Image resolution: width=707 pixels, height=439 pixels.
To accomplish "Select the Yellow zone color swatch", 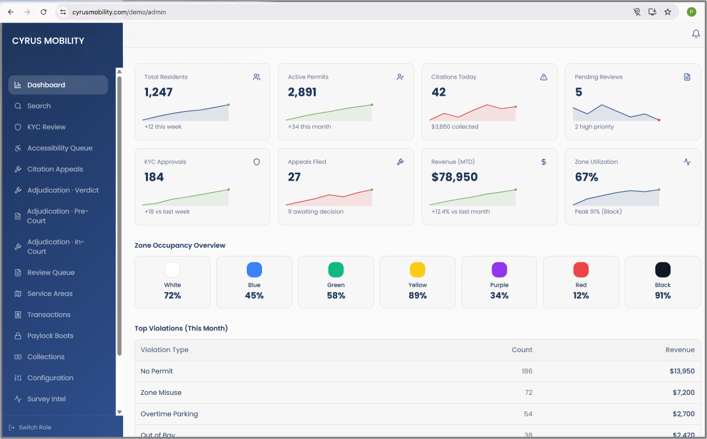I will pyautogui.click(x=418, y=270).
